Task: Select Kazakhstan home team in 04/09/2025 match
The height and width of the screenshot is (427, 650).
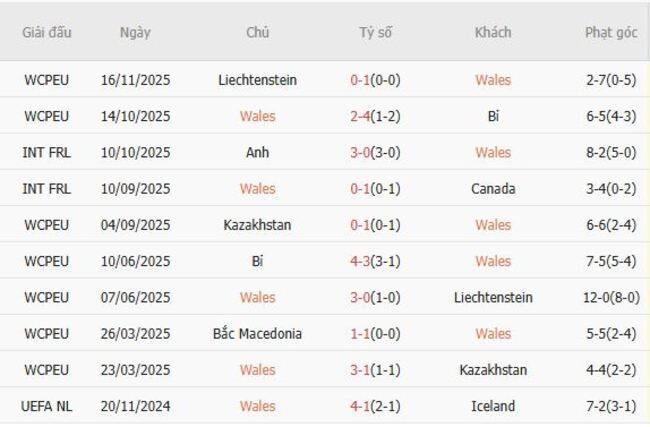Action: coord(257,225)
